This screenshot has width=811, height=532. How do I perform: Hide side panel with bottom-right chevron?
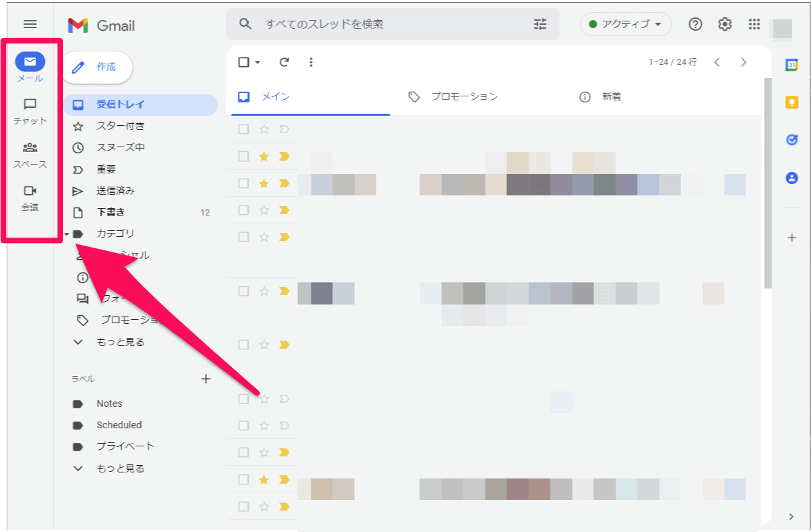792,516
